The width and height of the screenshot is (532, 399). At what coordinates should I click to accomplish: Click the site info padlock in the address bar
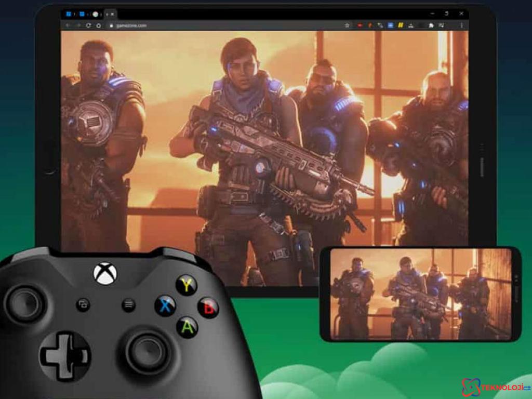click(111, 24)
